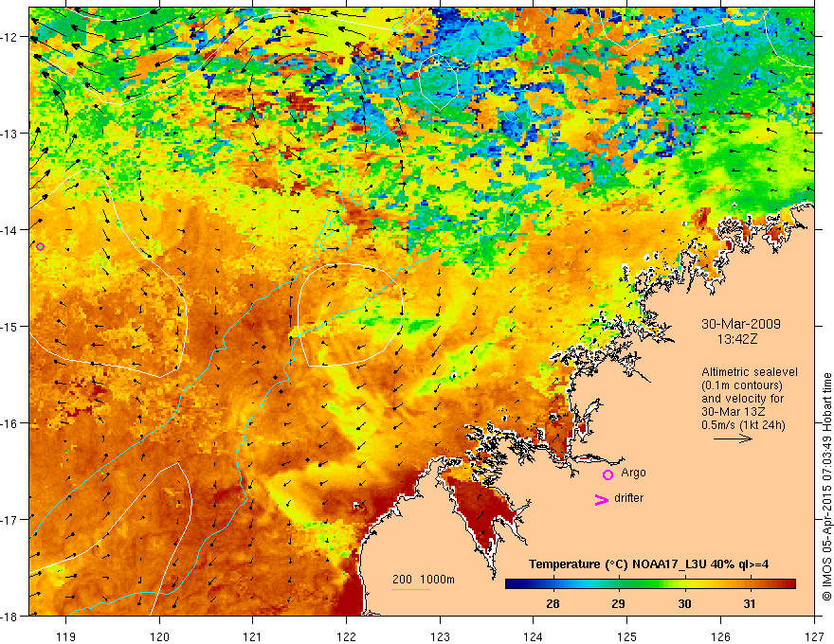Click the longitude label '121'
This screenshot has width=834, height=644.
click(x=253, y=636)
